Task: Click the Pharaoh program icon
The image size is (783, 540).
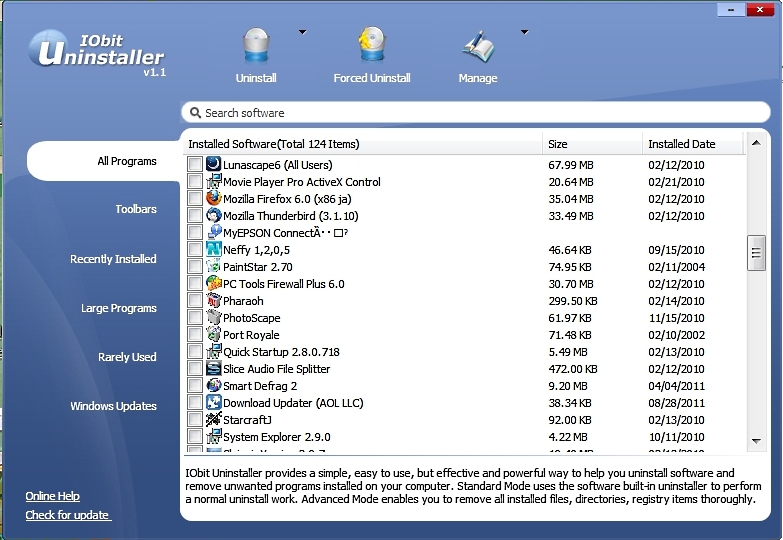Action: 214,300
